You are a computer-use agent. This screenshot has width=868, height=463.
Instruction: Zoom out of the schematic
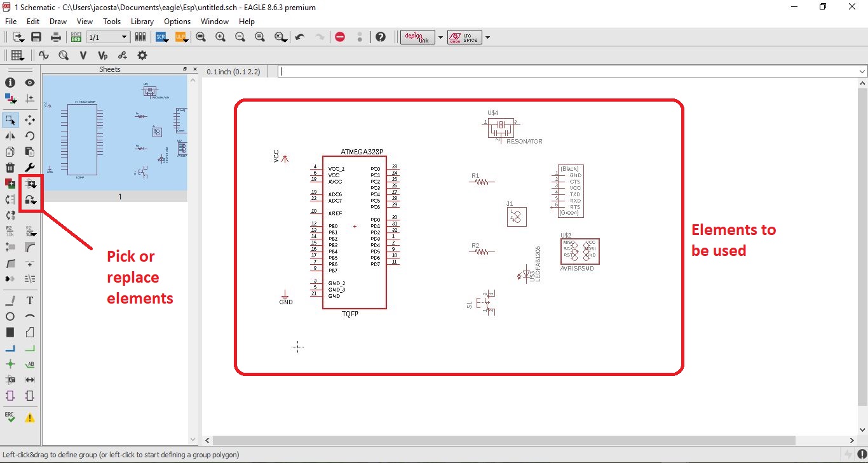pos(240,37)
